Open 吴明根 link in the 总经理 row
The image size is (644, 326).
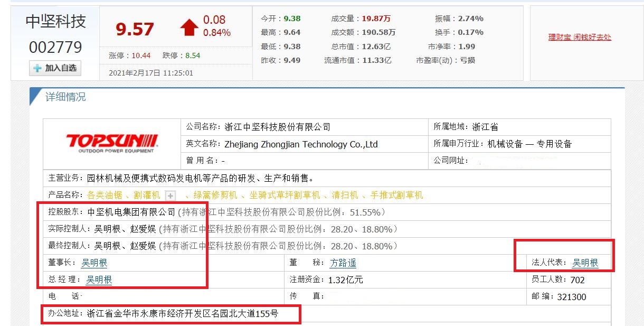click(x=99, y=280)
